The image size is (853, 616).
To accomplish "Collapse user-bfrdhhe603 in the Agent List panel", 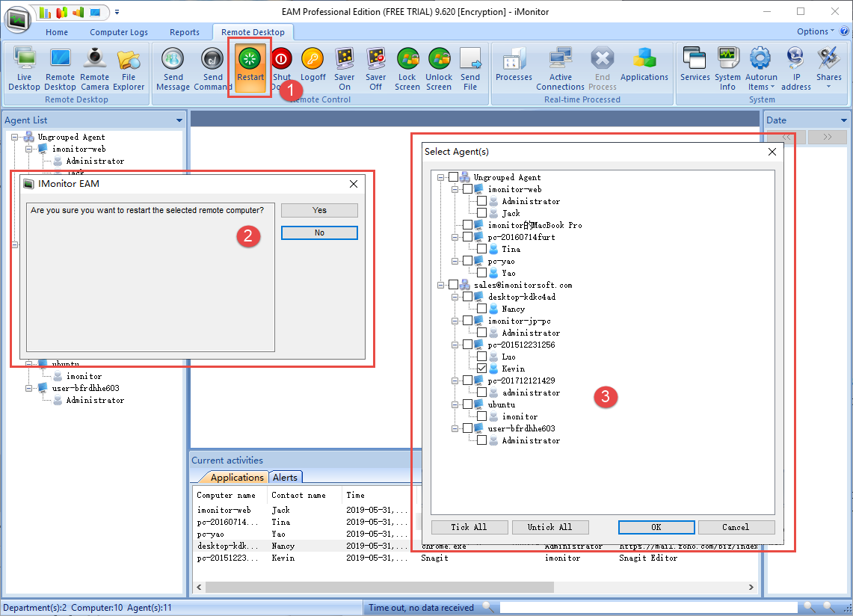I will 29,388.
